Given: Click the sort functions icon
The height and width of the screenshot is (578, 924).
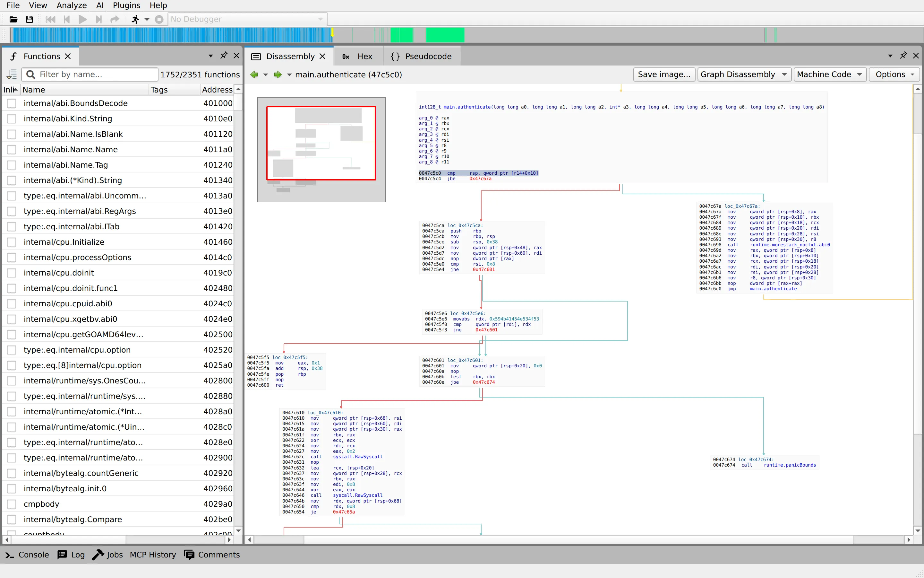Looking at the screenshot, I should (12, 74).
